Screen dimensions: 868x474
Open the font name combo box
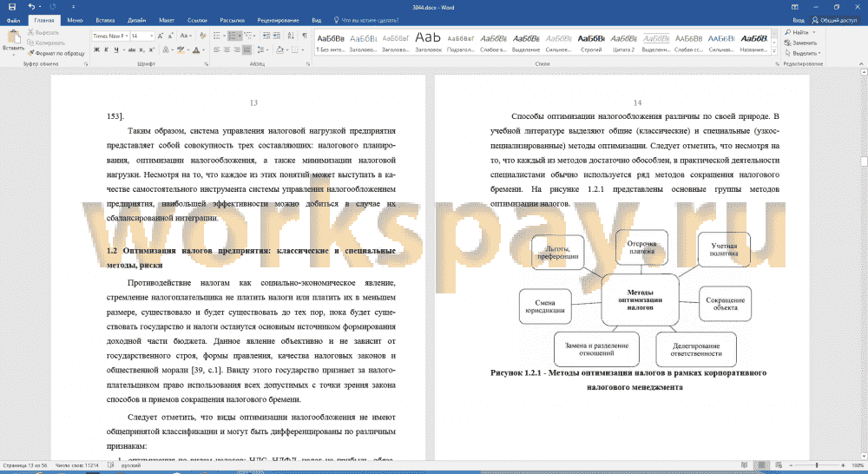[111, 36]
